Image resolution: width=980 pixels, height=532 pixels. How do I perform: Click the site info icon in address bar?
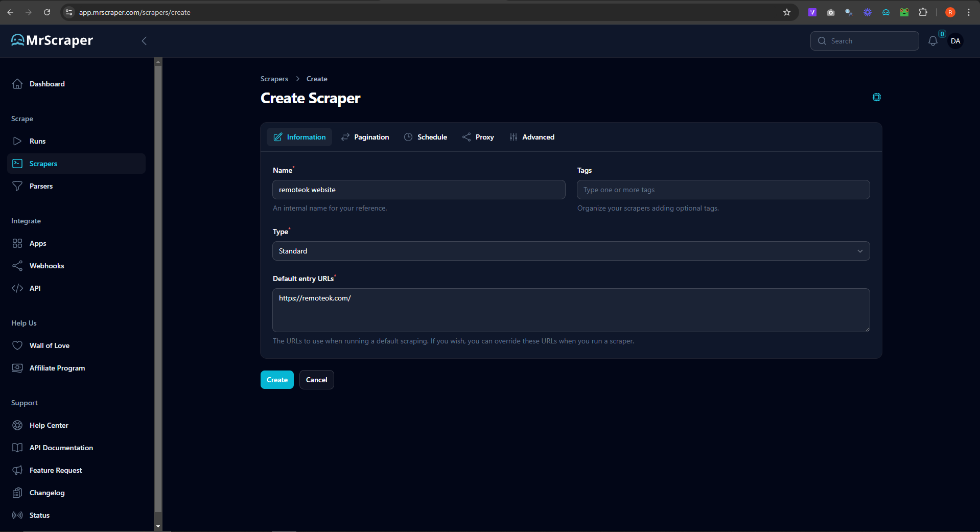pyautogui.click(x=69, y=12)
